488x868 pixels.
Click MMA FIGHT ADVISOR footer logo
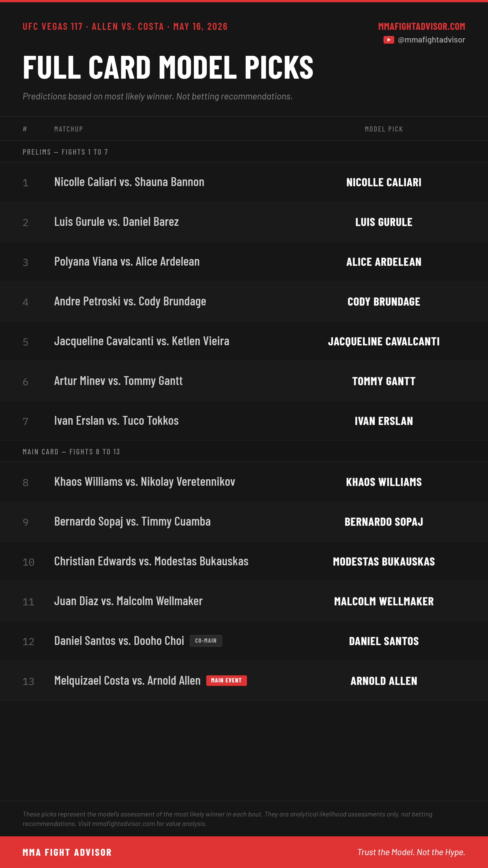click(67, 852)
